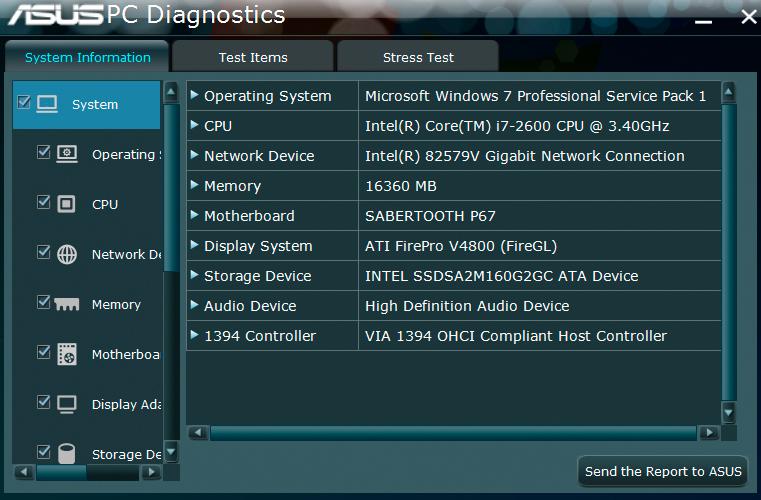Select CPU label in the sidebar list
The image size is (761, 500).
click(x=105, y=204)
